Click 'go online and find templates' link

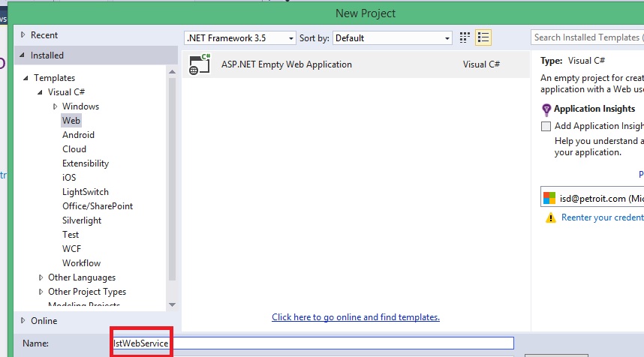[356, 317]
